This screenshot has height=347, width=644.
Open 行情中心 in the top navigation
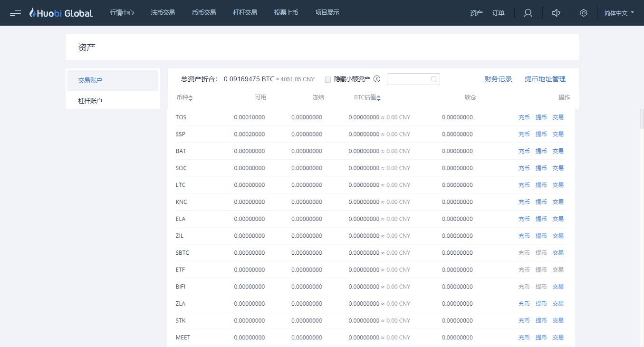coord(122,13)
